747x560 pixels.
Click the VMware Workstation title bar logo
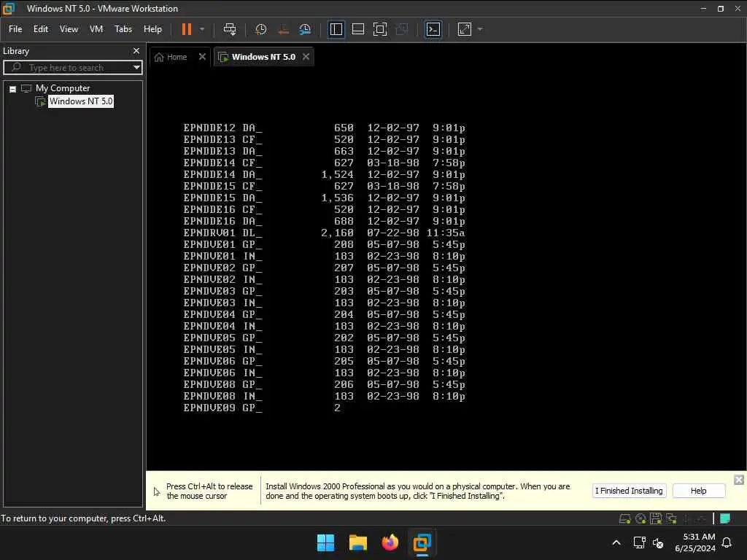pos(9,9)
